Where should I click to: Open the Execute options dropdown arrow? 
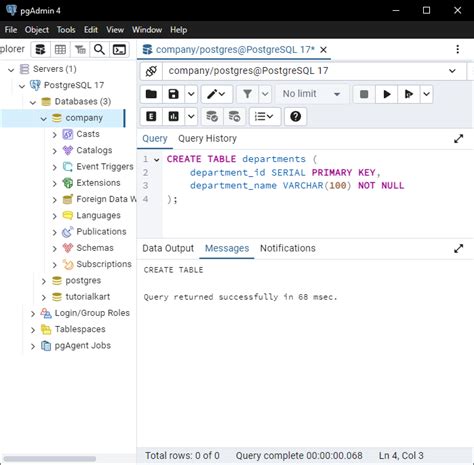426,94
